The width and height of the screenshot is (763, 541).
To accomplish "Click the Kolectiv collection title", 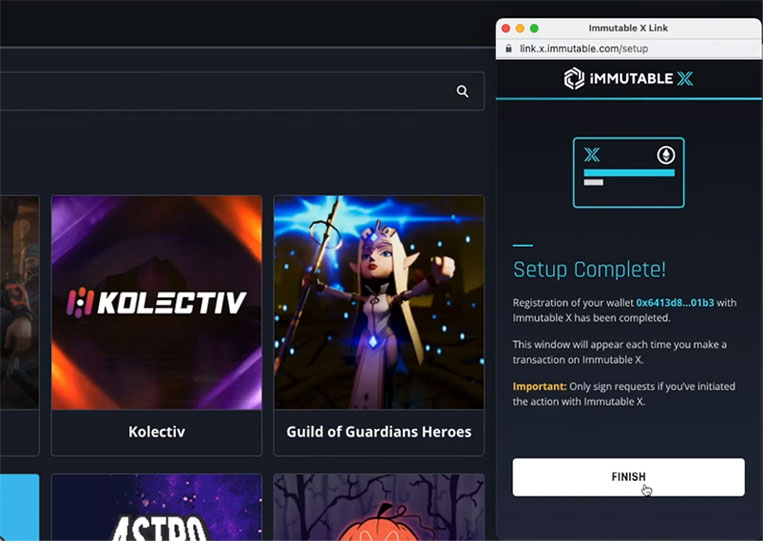I will coord(157,432).
